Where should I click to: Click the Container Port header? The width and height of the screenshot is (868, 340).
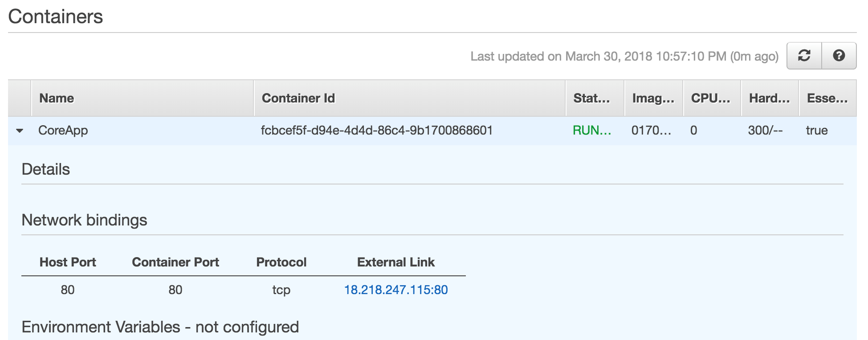pyautogui.click(x=175, y=262)
